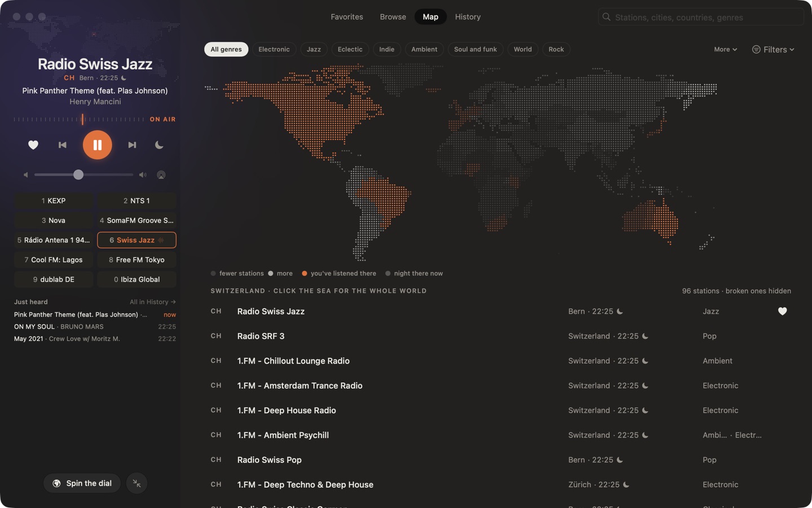Select the Radio SRF 3 station row
The height and width of the screenshot is (508, 812).
(501, 336)
